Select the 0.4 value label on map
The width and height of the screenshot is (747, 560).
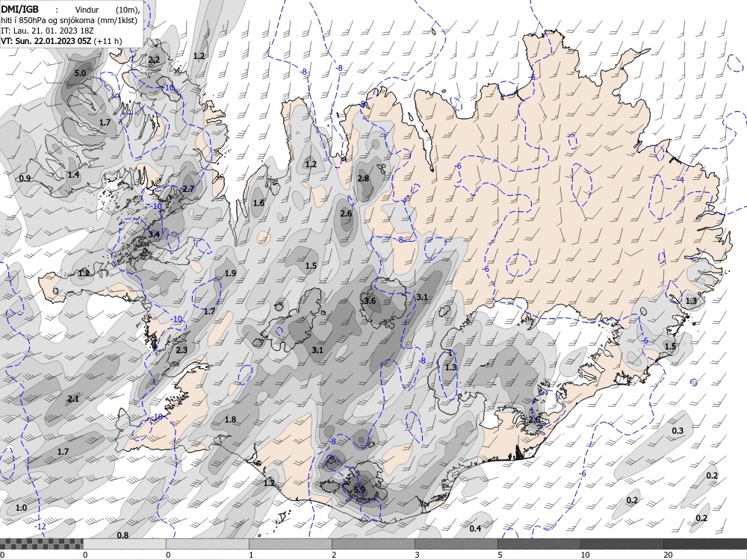tap(475, 529)
